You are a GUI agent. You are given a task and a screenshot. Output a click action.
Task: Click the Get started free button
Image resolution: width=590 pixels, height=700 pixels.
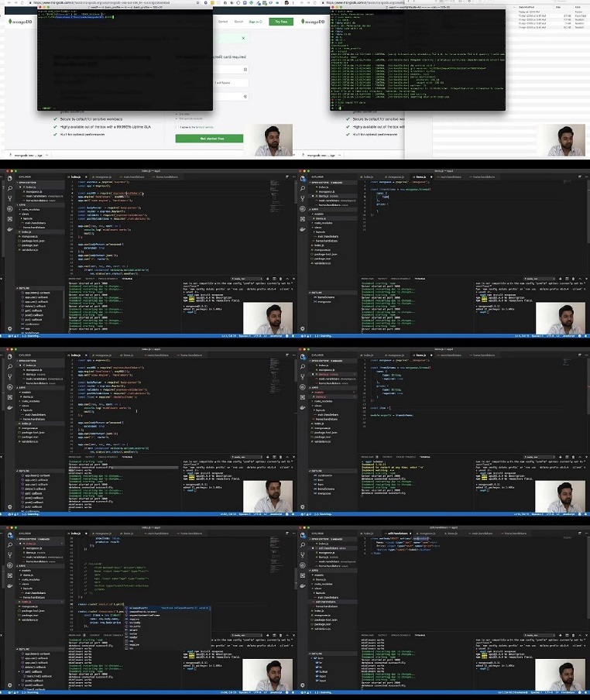tap(209, 139)
